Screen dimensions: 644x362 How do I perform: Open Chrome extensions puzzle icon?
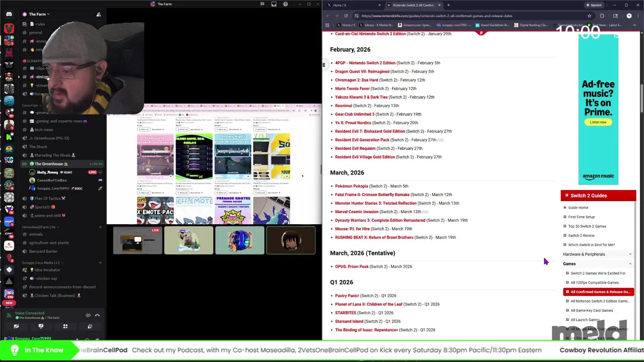pos(602,16)
